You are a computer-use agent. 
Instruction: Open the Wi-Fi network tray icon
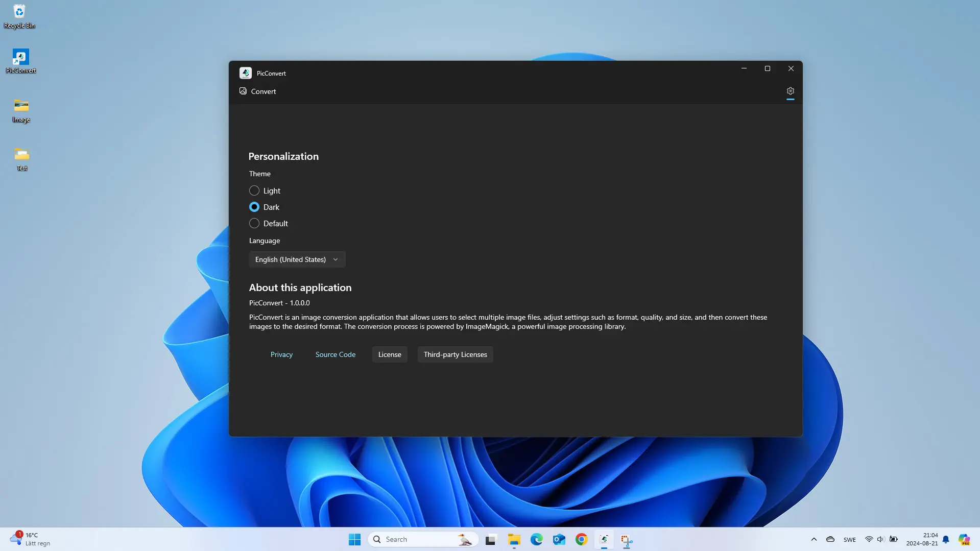[869, 539]
